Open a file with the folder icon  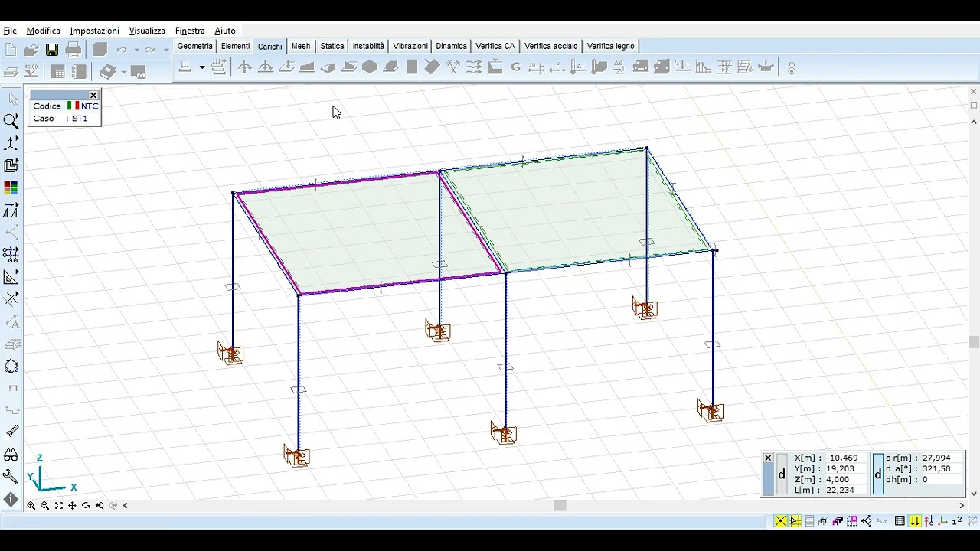click(31, 50)
